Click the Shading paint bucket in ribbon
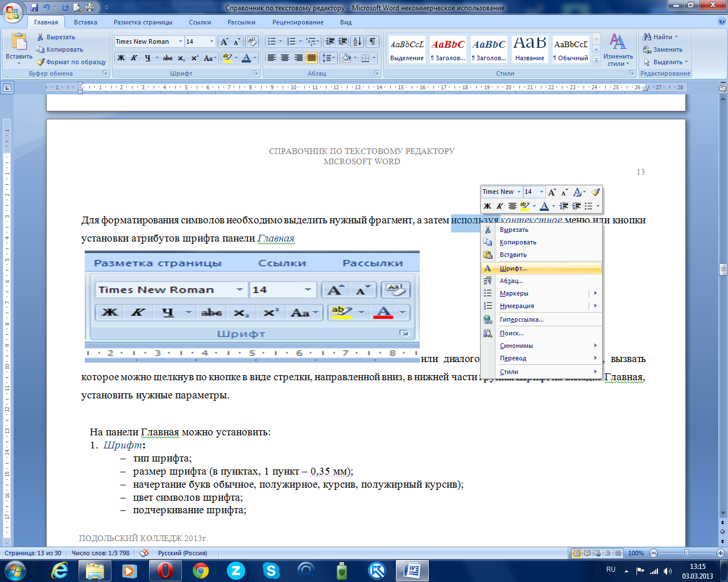This screenshot has height=582, width=728. tap(346, 58)
